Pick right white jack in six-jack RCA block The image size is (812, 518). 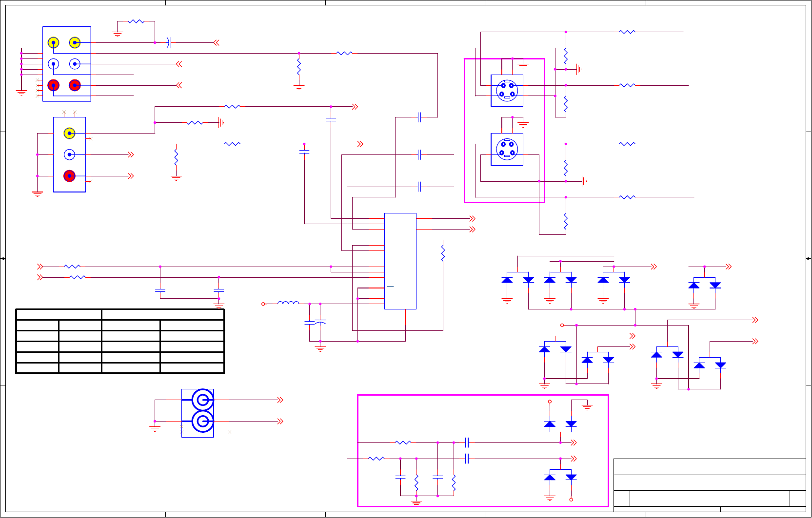(x=75, y=64)
